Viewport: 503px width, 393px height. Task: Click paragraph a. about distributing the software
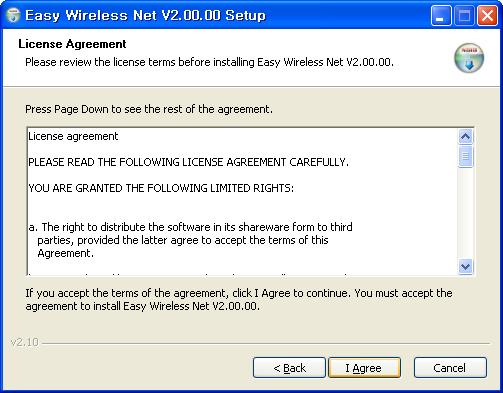click(x=190, y=240)
